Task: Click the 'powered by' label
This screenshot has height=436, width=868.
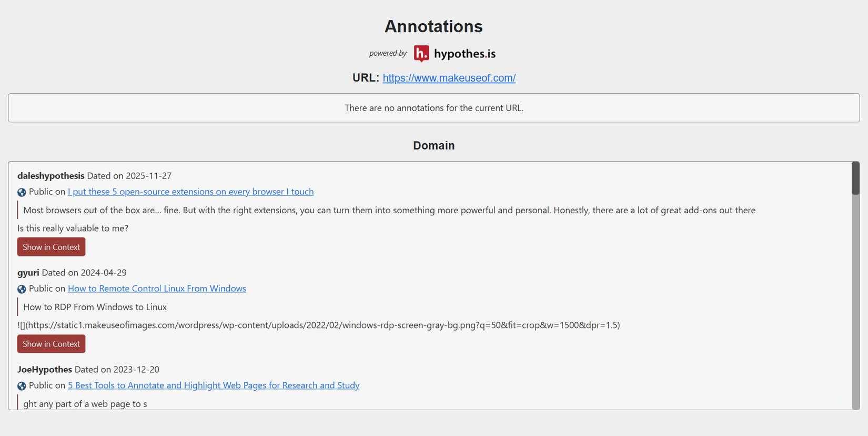Action: pyautogui.click(x=388, y=53)
